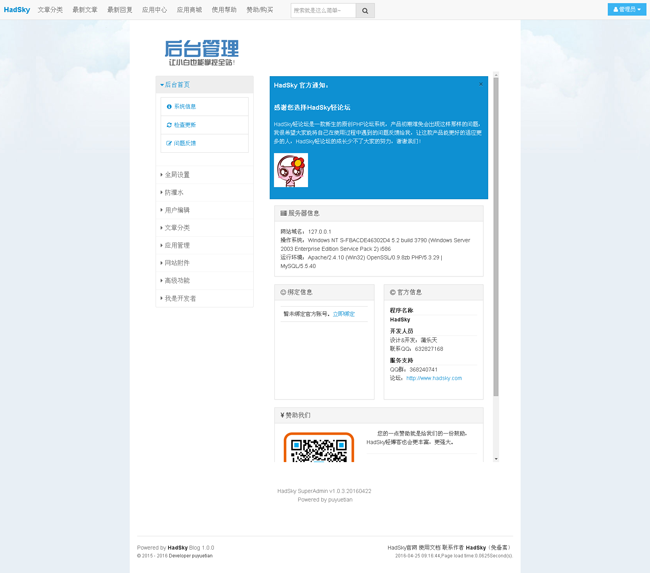Screen dimensions: 650x573
Task: Open the http://www.hadsky.com forum link
Action: click(434, 378)
